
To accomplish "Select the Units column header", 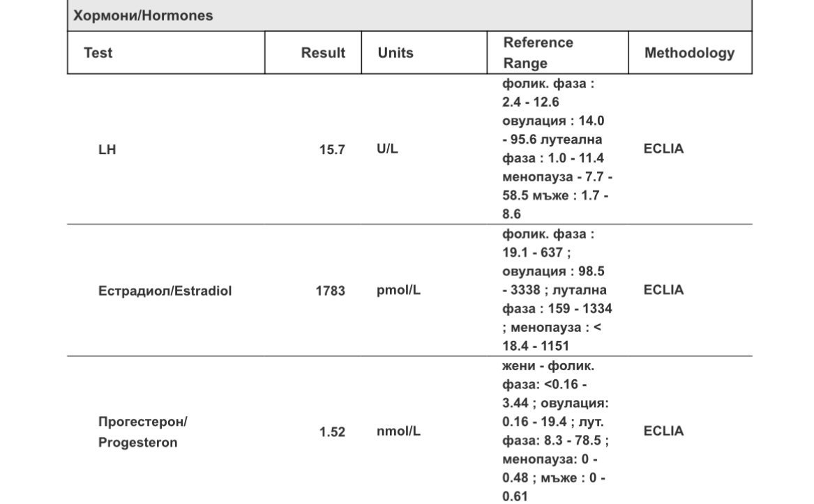I will click(395, 53).
